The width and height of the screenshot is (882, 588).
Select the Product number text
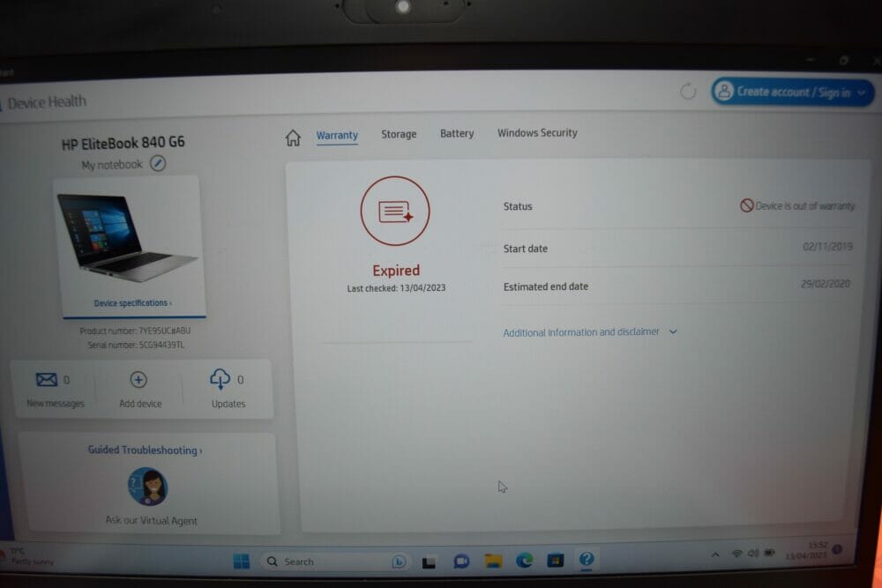click(135, 331)
